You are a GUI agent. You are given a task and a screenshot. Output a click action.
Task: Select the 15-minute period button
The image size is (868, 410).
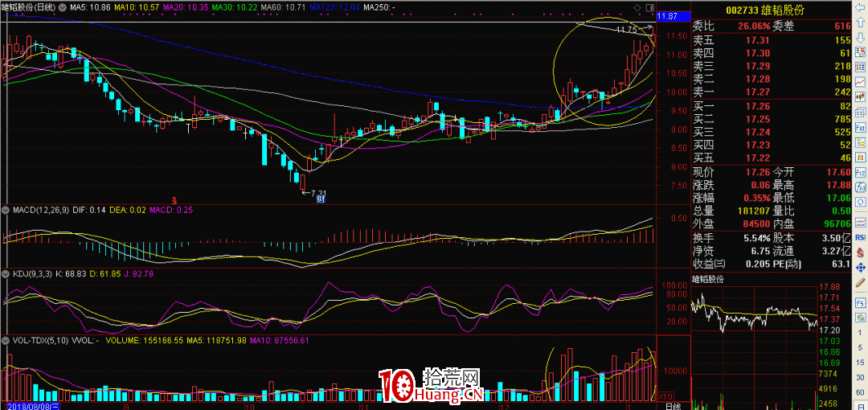[860, 363]
